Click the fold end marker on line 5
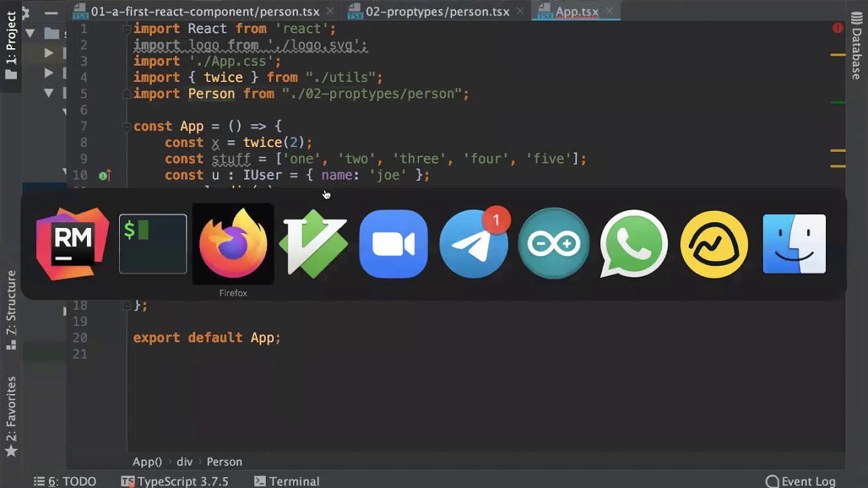The height and width of the screenshot is (488, 868). tap(127, 94)
